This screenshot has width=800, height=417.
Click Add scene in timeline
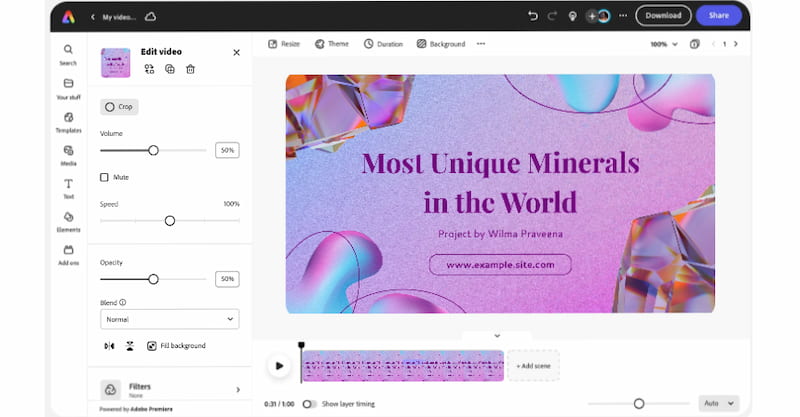(x=533, y=366)
